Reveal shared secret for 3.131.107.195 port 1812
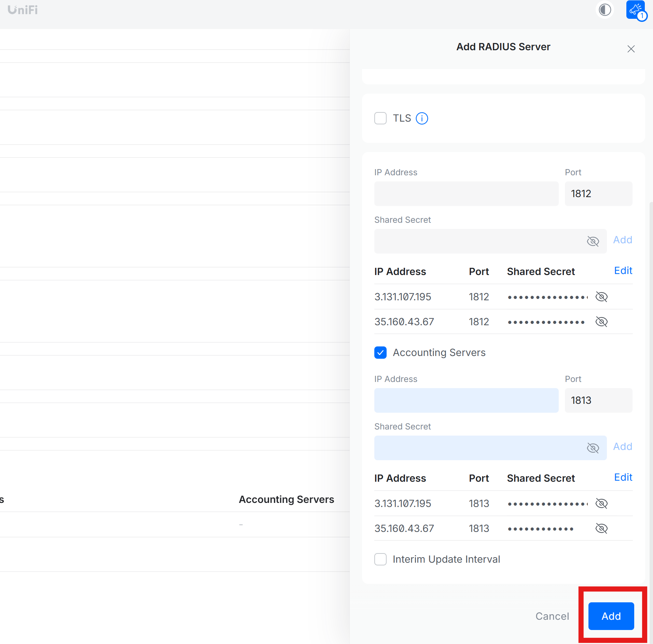 tap(601, 297)
